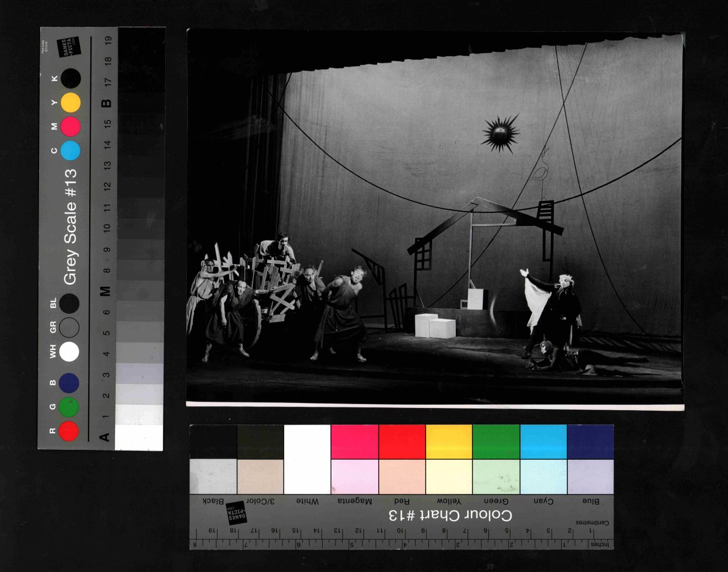Viewport: 728px width, 572px height.
Task: Click the spiky black sun in the photo
Action: pos(500,133)
